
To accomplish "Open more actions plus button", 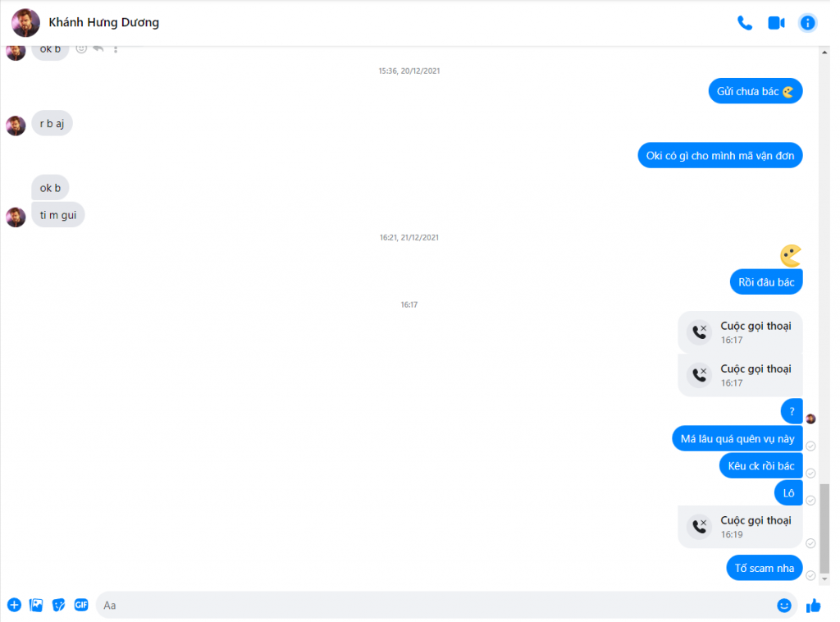I will click(x=15, y=605).
